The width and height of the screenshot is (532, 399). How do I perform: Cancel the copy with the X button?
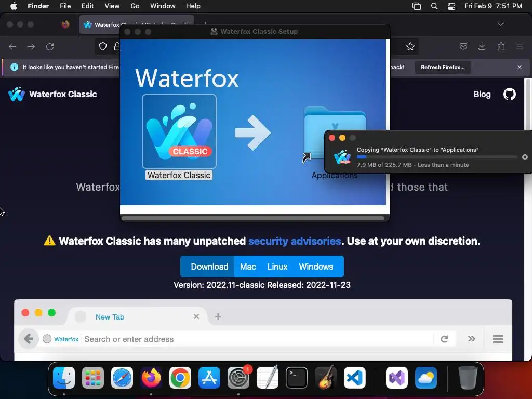tap(525, 157)
